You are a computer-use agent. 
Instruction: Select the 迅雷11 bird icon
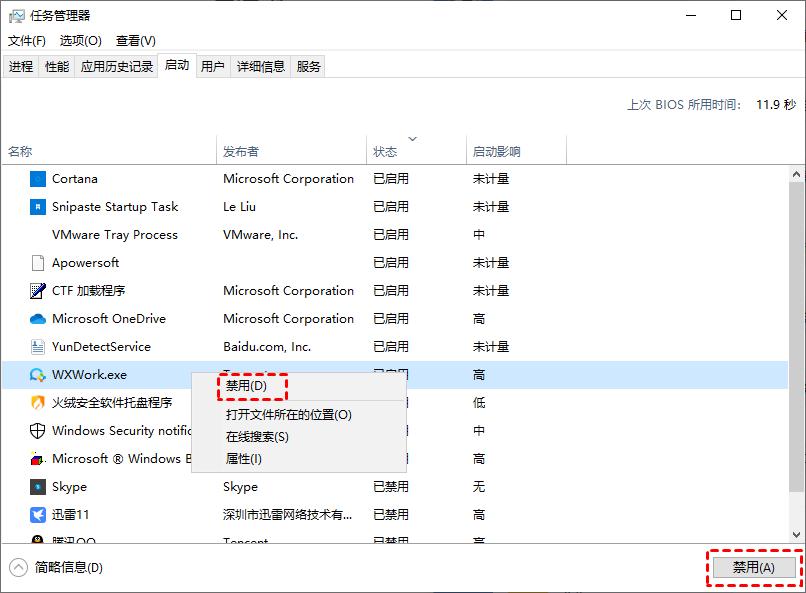(x=38, y=514)
